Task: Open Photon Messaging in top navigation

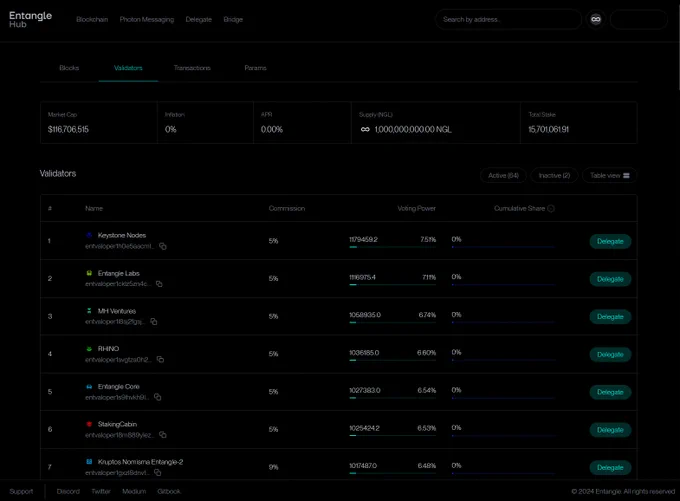Action: pos(147,20)
